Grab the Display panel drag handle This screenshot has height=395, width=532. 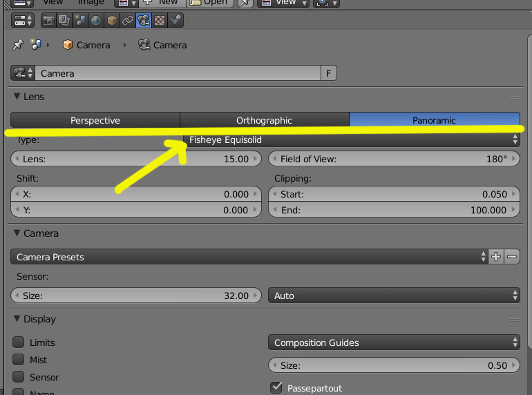[x=513, y=320]
